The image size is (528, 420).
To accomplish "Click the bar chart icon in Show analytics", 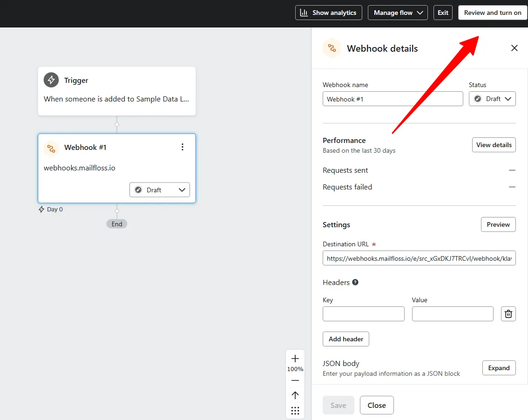I will pos(304,13).
